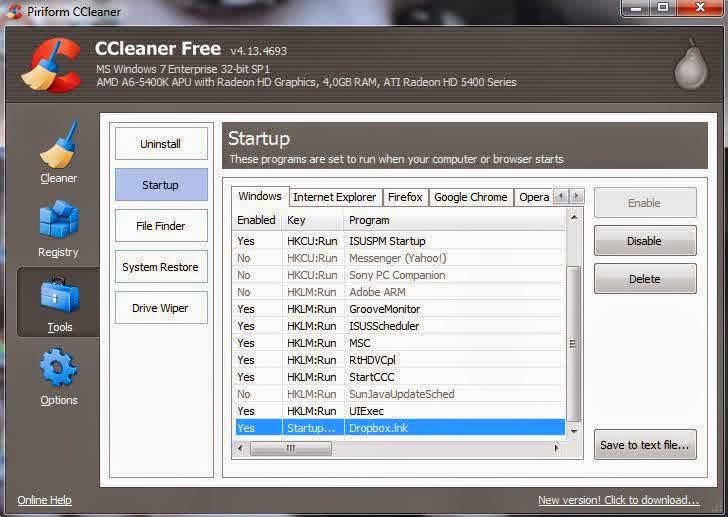This screenshot has width=728, height=517.
Task: Open the System Restore tool
Action: (x=161, y=267)
